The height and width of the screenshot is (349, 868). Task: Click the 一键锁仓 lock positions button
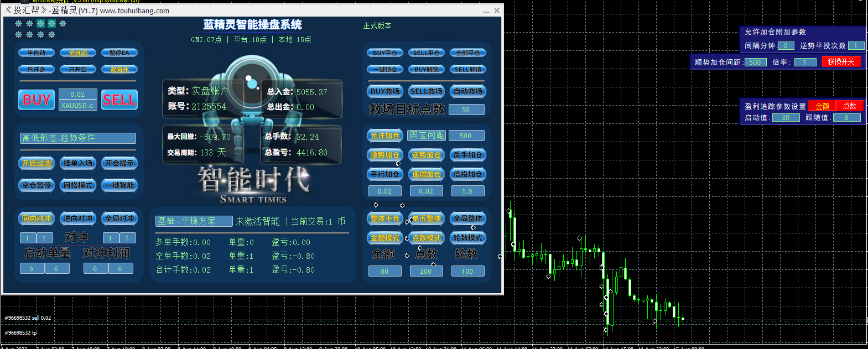385,70
